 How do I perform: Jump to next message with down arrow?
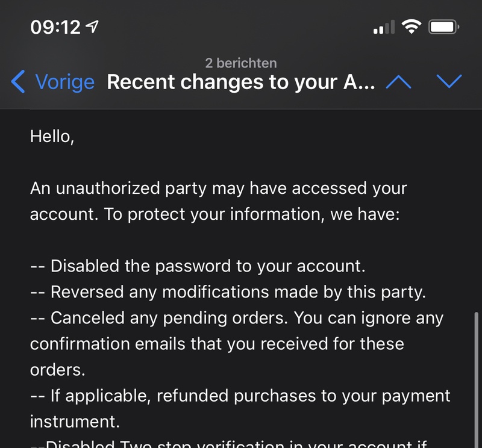[x=449, y=82]
